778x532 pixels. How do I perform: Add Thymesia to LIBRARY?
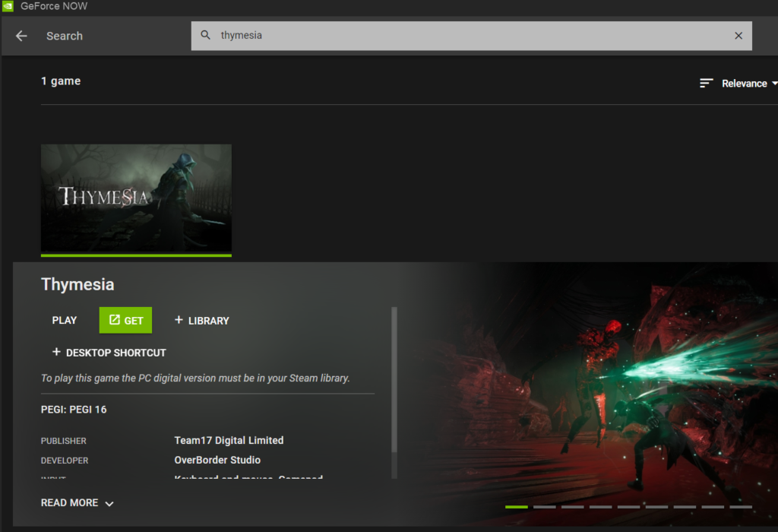coord(202,321)
